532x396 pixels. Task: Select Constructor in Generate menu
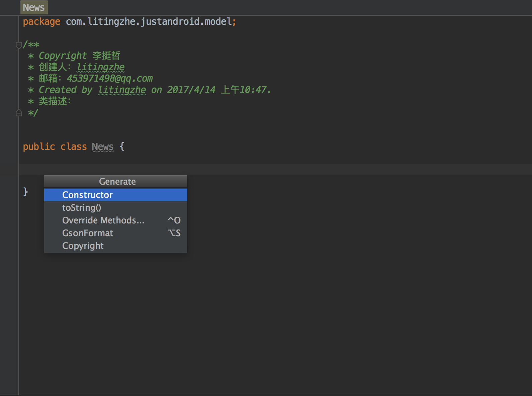(87, 195)
